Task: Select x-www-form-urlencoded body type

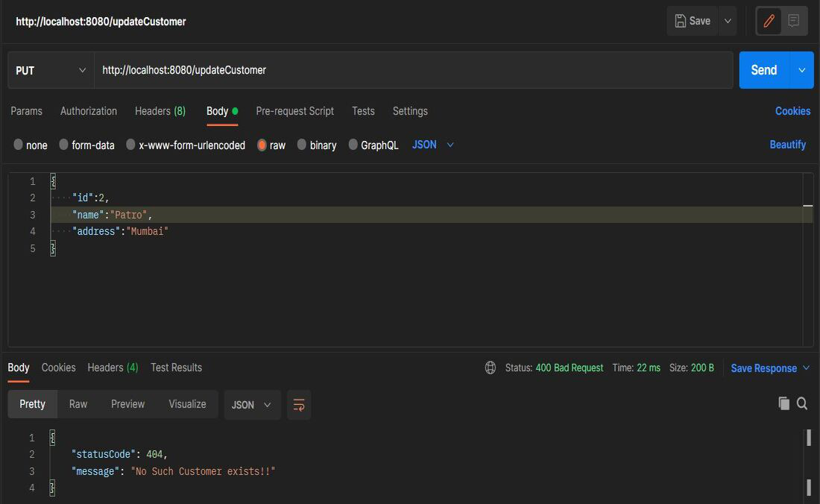Action: click(186, 145)
